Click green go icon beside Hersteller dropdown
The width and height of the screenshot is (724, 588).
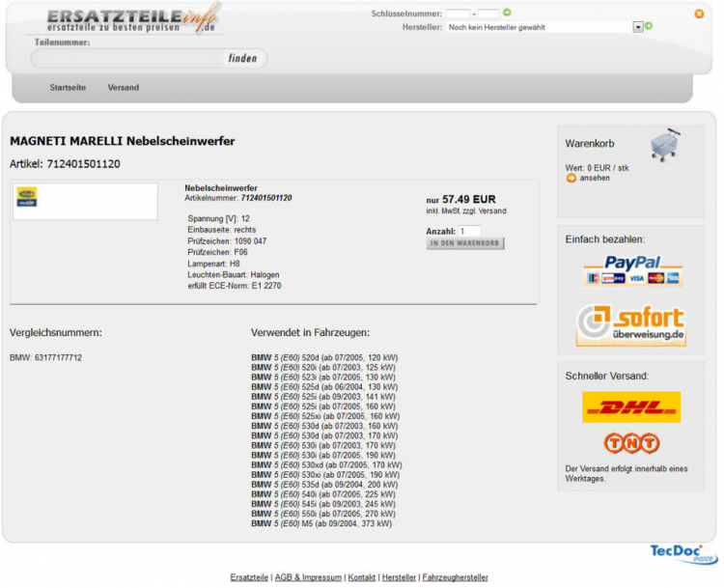click(649, 26)
